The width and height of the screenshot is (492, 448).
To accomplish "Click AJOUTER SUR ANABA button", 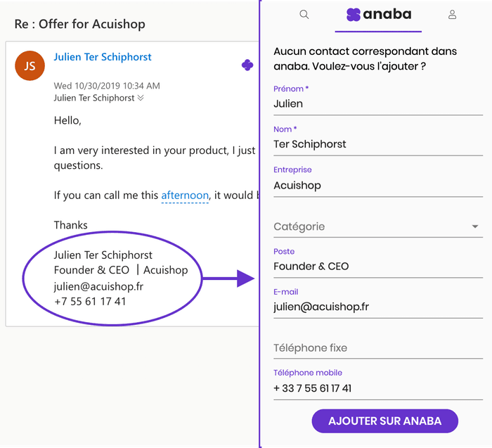I will [384, 421].
